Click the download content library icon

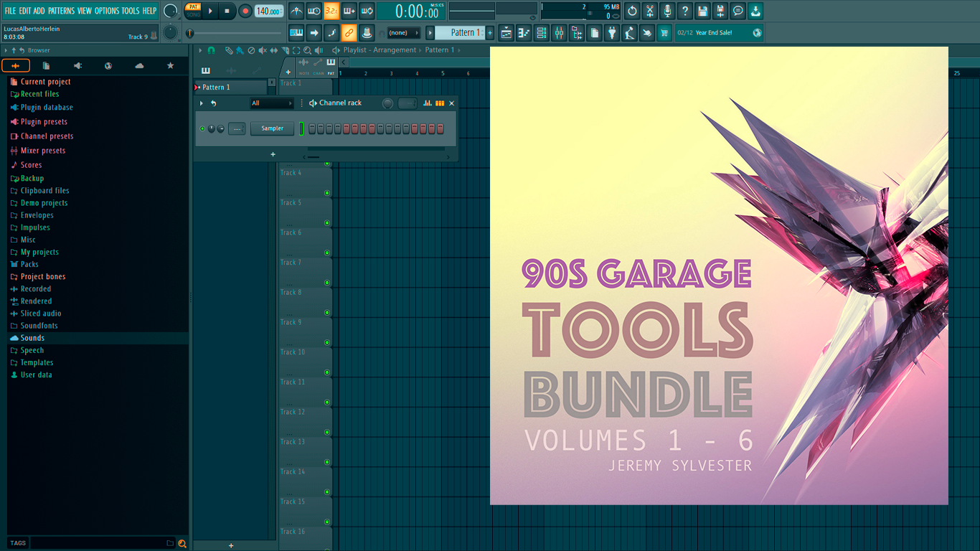tap(755, 11)
